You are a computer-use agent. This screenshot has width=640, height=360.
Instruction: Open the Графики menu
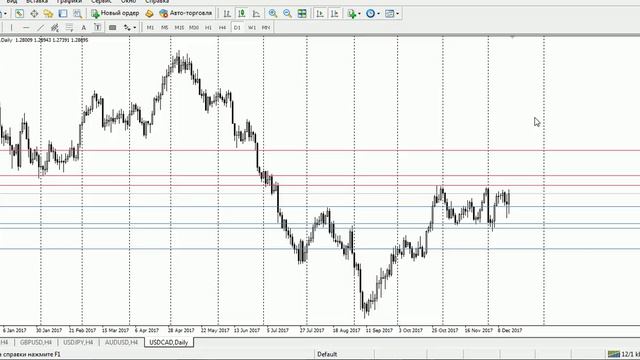(69, 2)
